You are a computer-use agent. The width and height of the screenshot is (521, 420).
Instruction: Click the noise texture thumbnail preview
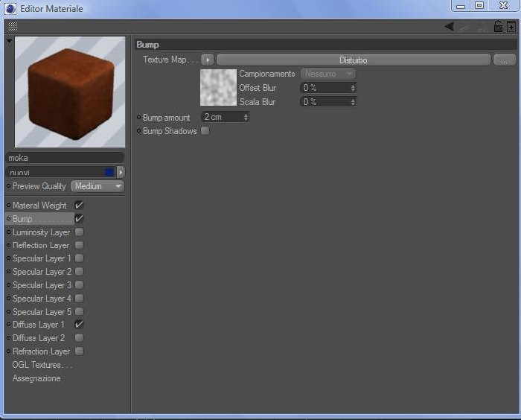coord(218,87)
